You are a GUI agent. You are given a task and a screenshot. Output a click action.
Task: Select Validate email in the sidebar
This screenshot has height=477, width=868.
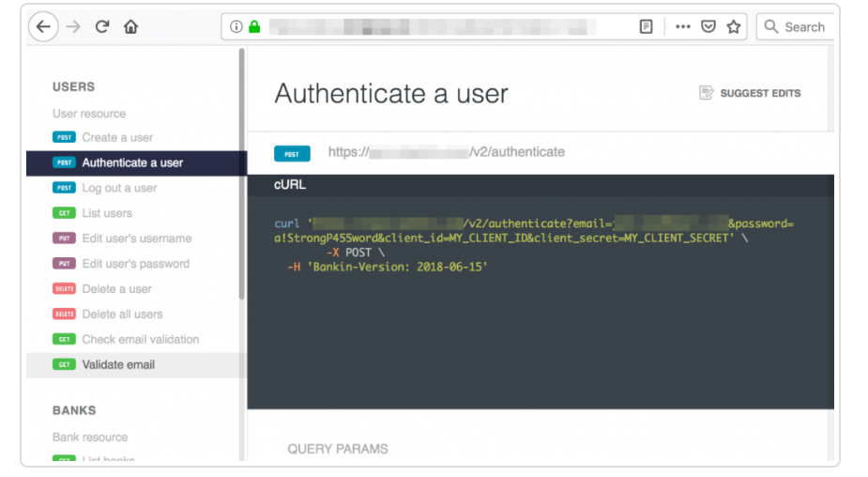point(118,365)
